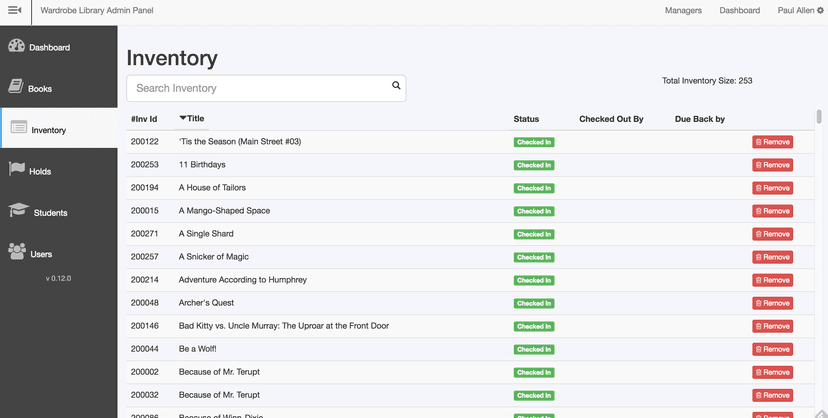
Task: Click Checked In badge for '11 Birthdays'
Action: [x=534, y=165]
